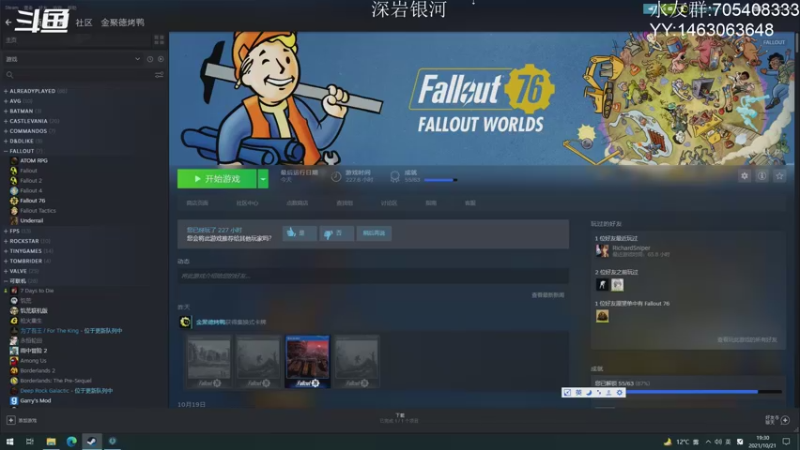Click the thumbs-down not recommend button

coord(336,233)
